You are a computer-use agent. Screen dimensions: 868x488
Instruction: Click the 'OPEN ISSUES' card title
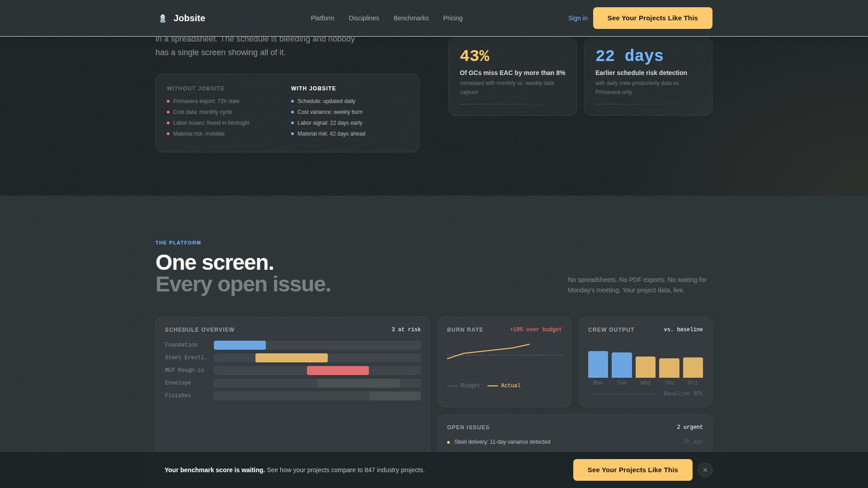coord(468,427)
